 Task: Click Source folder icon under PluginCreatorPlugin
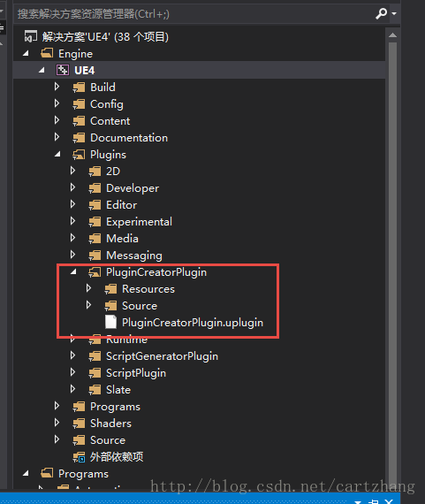(x=111, y=305)
